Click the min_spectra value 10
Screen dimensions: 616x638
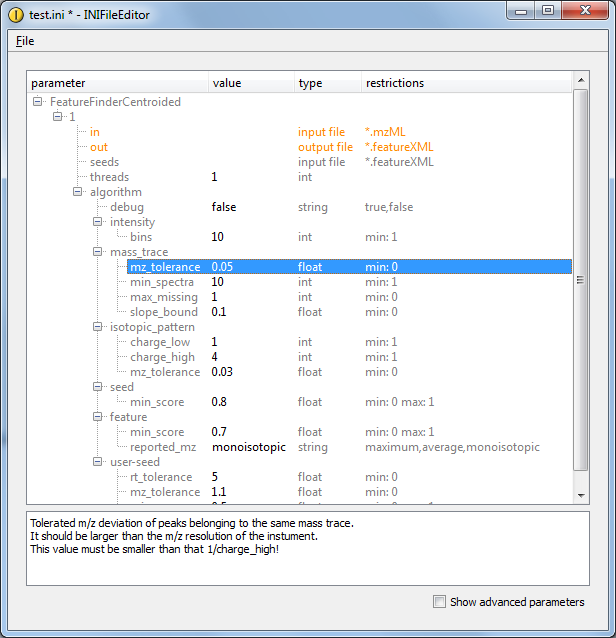pyautogui.click(x=218, y=282)
